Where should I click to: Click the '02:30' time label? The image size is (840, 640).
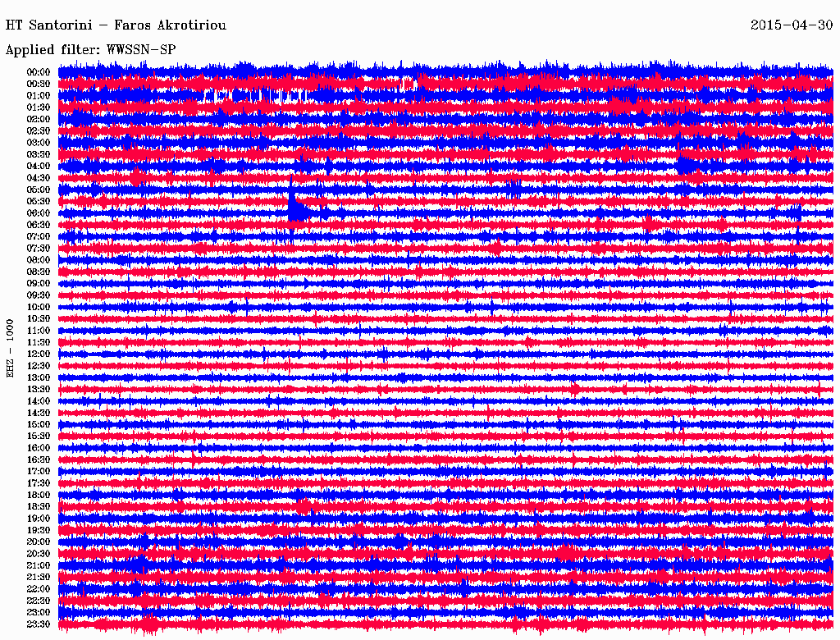(39, 130)
